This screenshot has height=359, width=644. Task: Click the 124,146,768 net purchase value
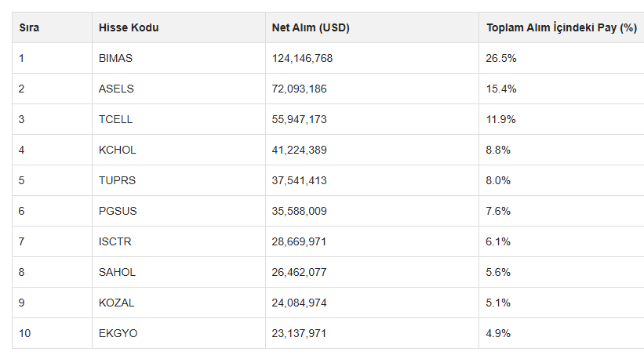pos(302,58)
